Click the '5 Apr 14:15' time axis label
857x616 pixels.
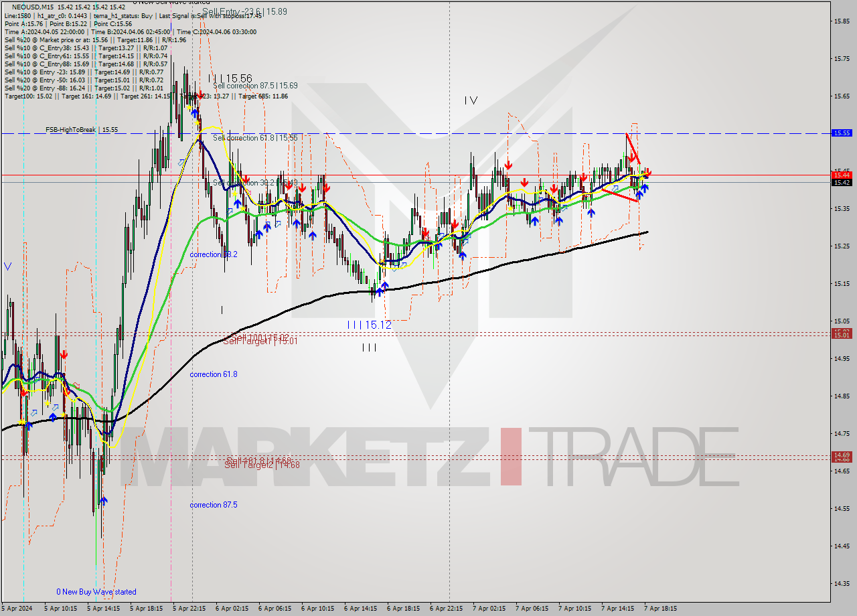point(103,609)
